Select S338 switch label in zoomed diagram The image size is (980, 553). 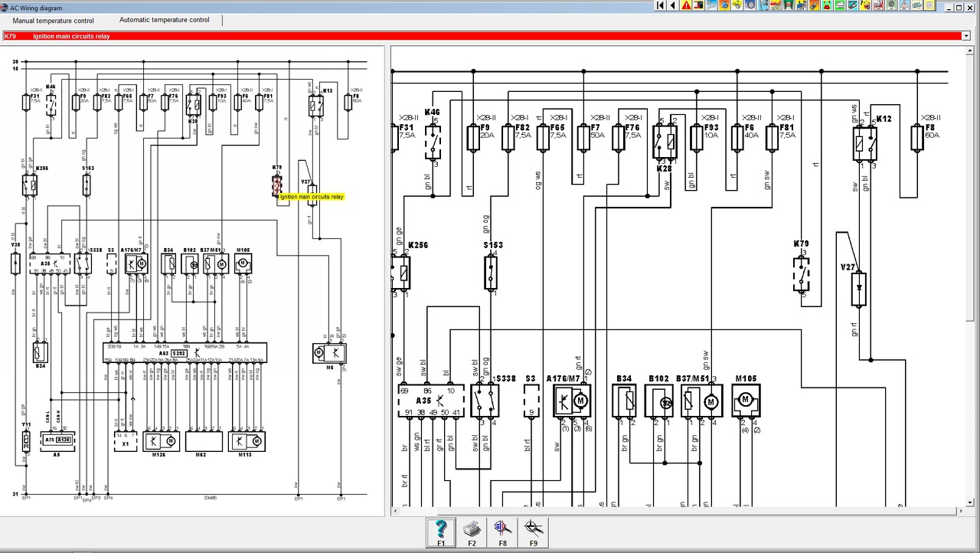(506, 379)
